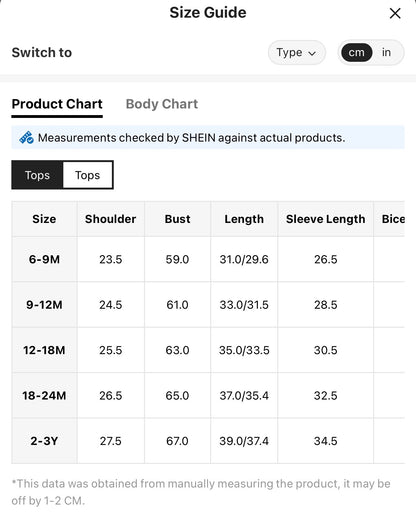Select the Product Chart tab
This screenshot has width=416, height=514.
(x=57, y=104)
